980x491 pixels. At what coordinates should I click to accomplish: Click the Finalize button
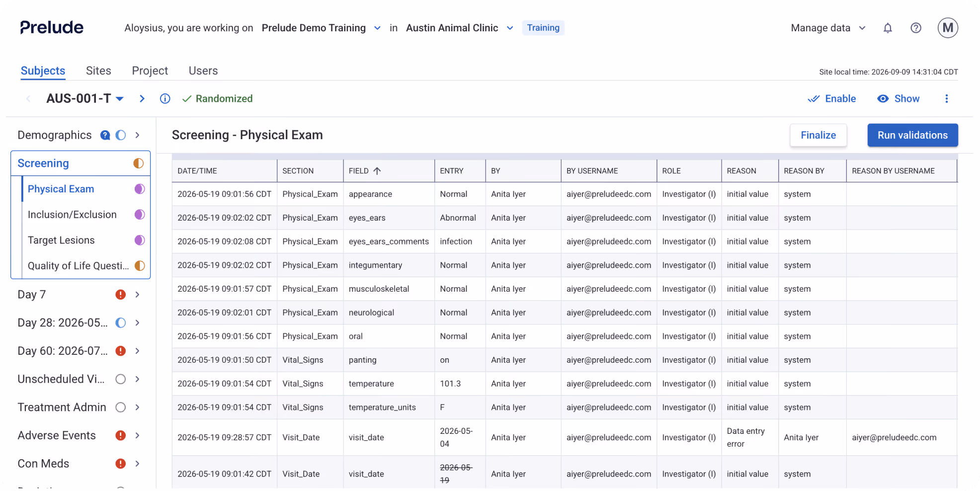coord(818,135)
